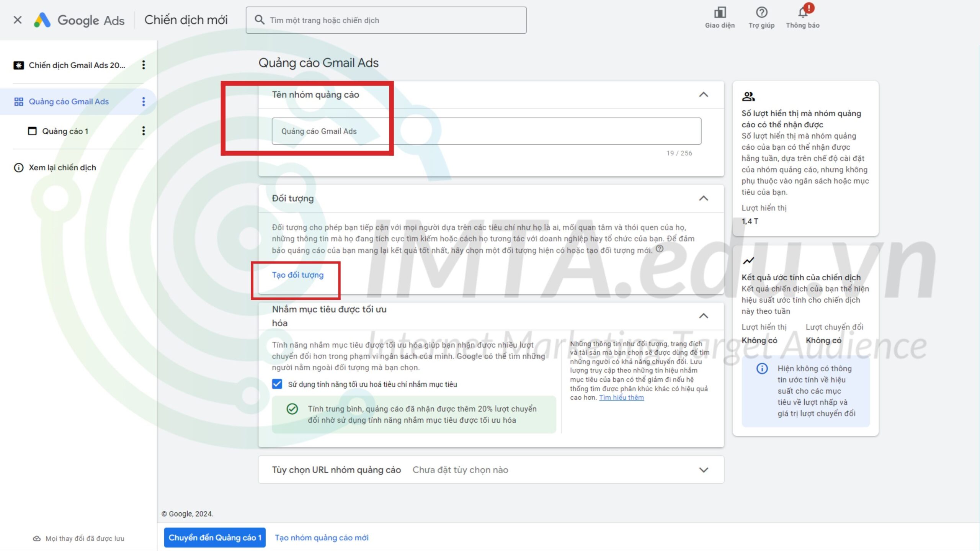980x551 pixels.
Task: Open more options for Quảng cáo 1
Action: tap(144, 131)
